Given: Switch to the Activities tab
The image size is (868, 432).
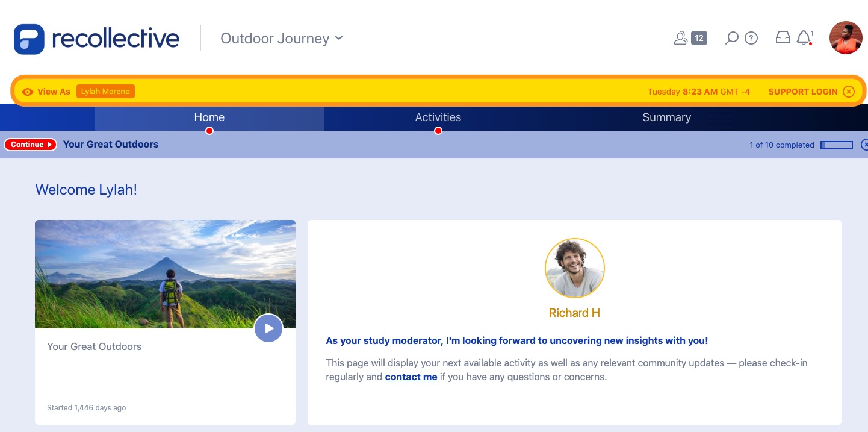Looking at the screenshot, I should pyautogui.click(x=438, y=117).
